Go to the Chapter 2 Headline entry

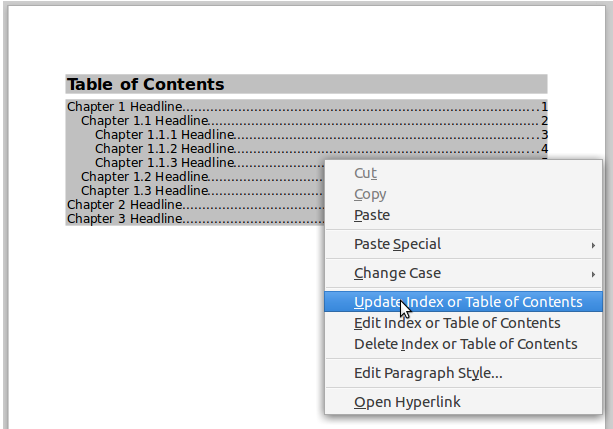pos(124,205)
